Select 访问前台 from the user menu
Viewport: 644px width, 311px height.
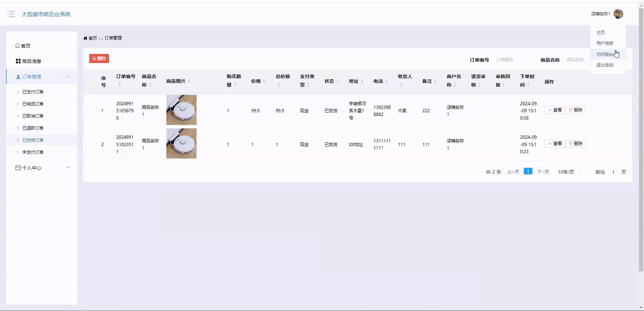[604, 54]
